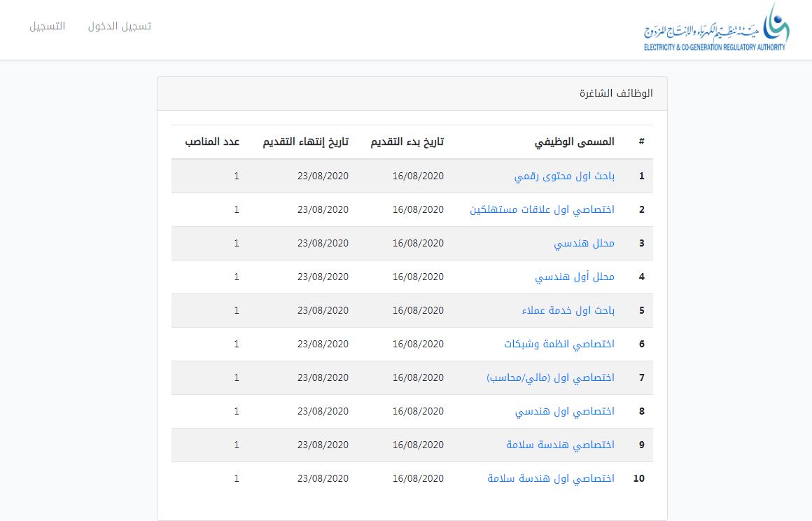Open job محلل هندسي in row 3
The width and height of the screenshot is (812, 521).
pos(584,244)
